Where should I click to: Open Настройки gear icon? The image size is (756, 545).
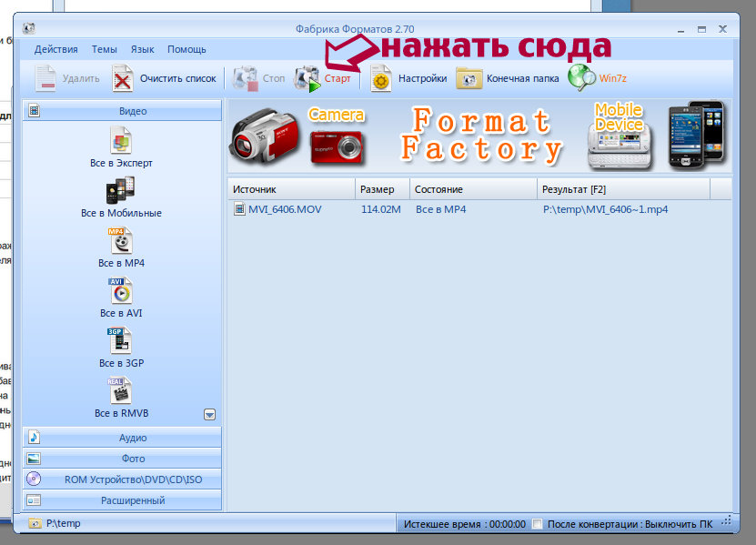380,78
